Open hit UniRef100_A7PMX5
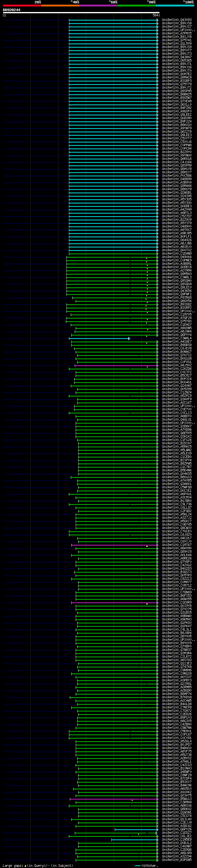This screenshot has height=868, width=197. point(177,33)
